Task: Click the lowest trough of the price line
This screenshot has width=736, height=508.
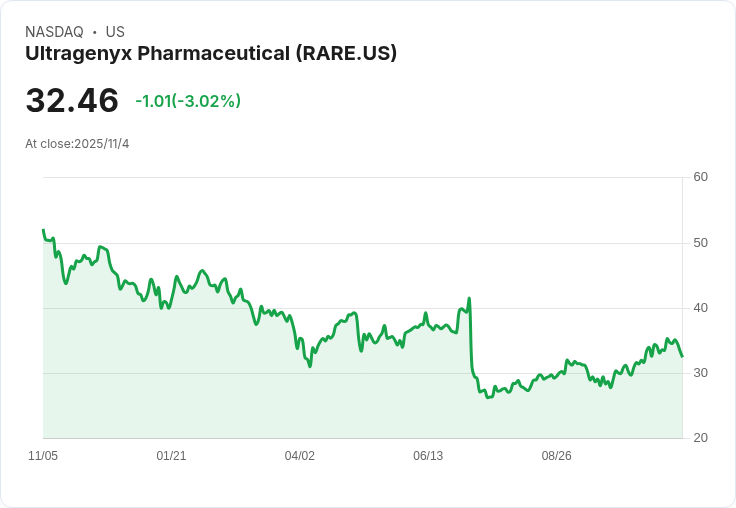Action: pos(487,397)
